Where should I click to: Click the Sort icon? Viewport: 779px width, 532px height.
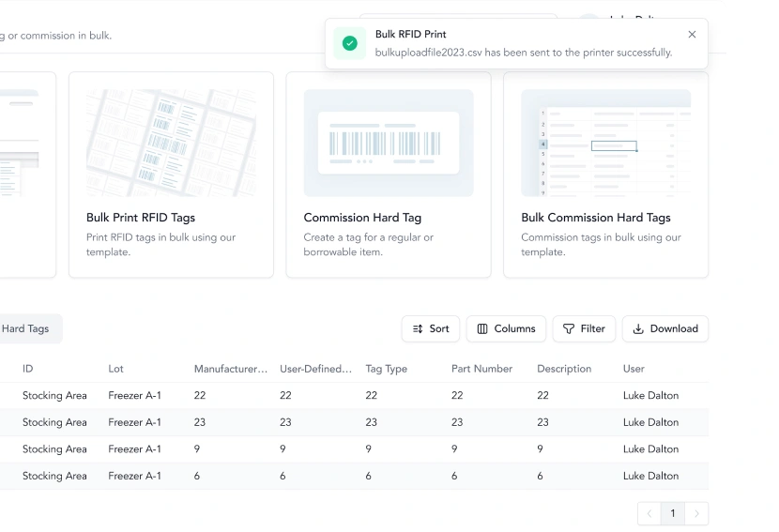pos(418,328)
